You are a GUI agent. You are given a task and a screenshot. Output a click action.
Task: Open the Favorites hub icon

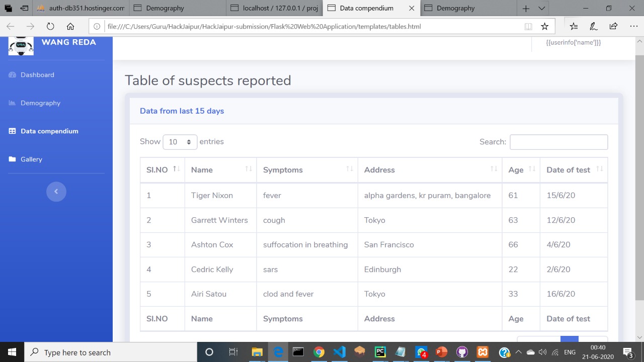(574, 27)
